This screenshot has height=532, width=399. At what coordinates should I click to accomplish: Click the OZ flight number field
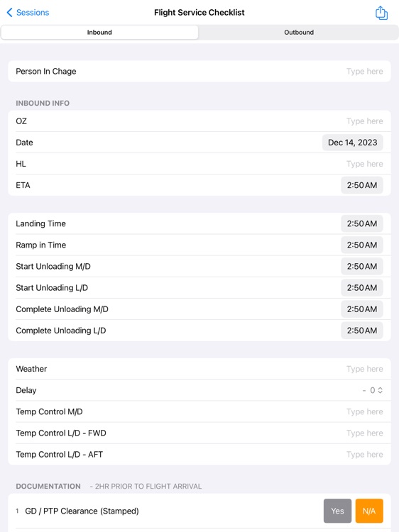click(199, 121)
